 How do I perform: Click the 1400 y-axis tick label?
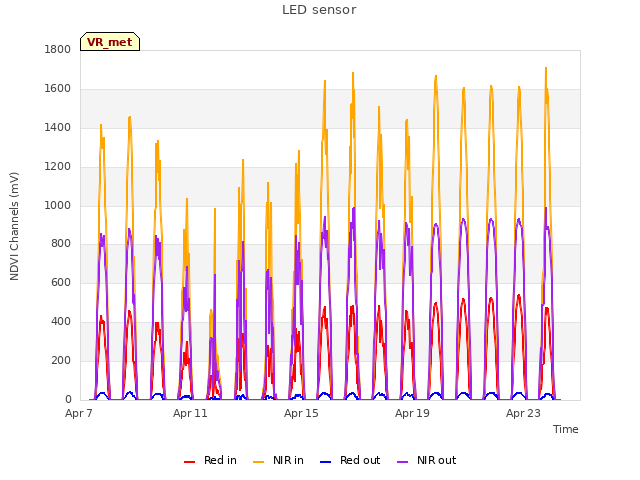(x=58, y=128)
